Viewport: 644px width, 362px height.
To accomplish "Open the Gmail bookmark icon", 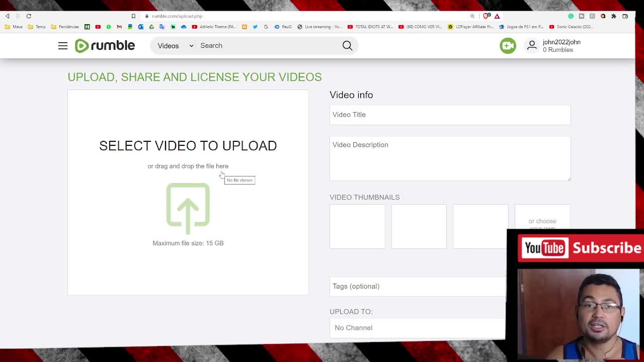I will [119, 27].
